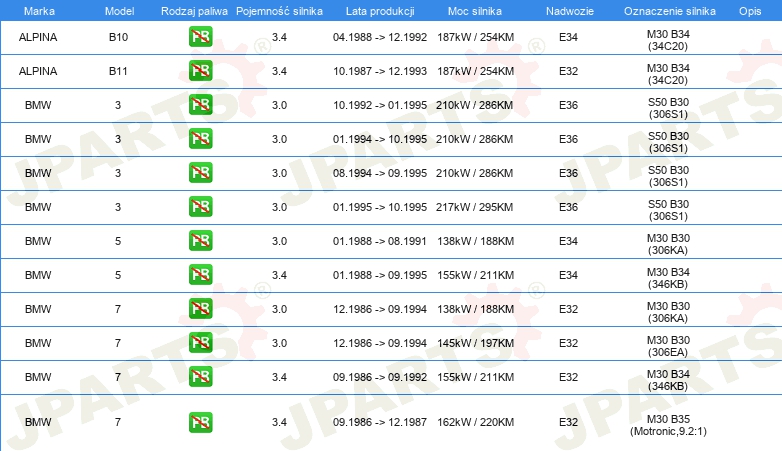Select the date range 01.1995 -> 10.1995
Viewport: 782px width, 451px height.
tap(380, 207)
